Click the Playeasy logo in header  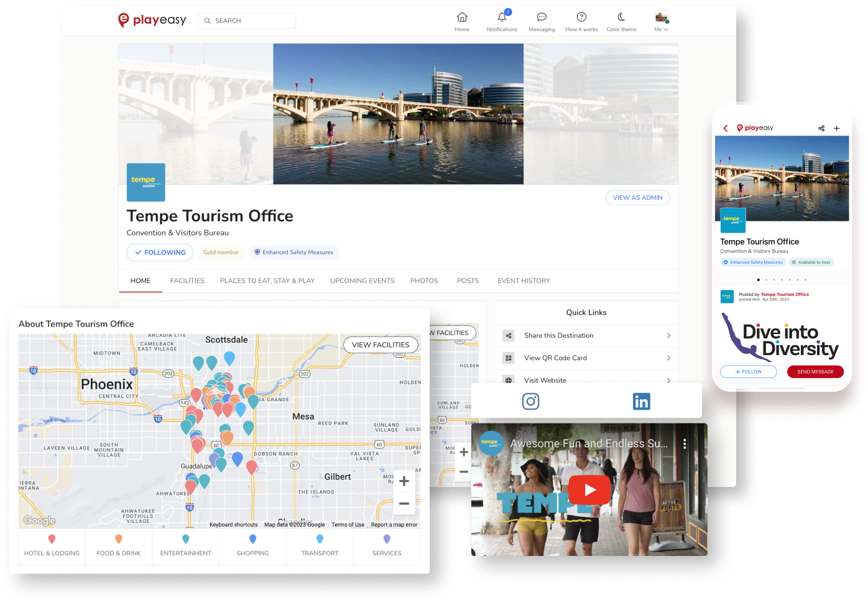click(x=152, y=20)
